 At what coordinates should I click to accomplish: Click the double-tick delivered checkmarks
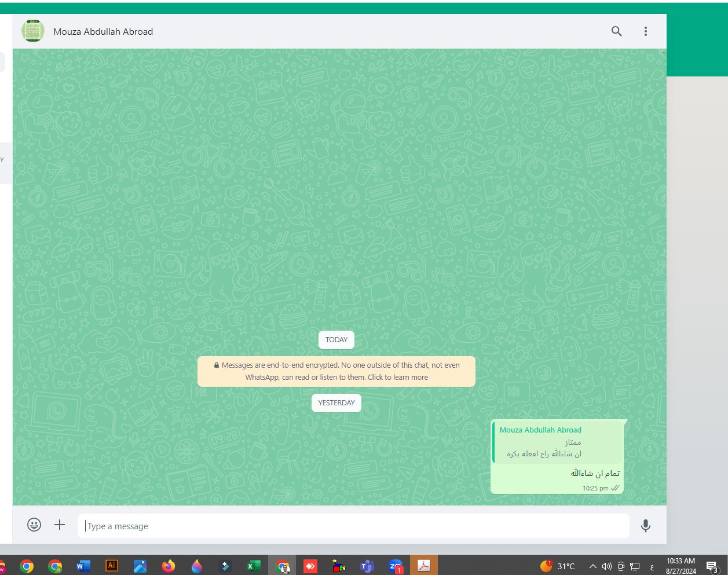click(x=615, y=488)
